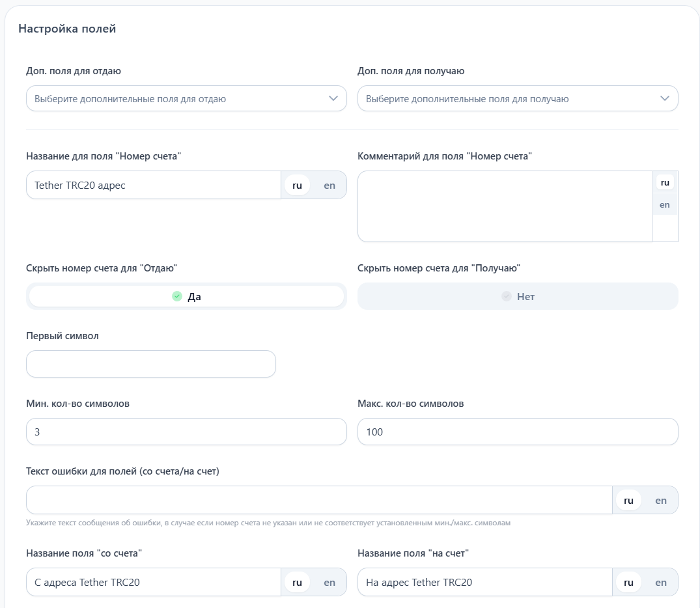Select en for 'со счета' field name
The height and width of the screenshot is (608, 700).
click(x=329, y=583)
